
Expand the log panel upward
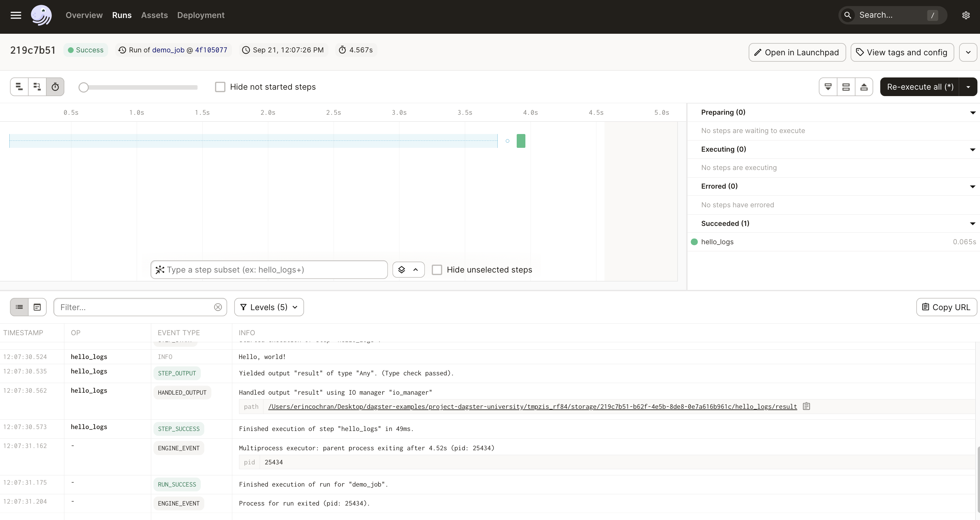coord(864,87)
